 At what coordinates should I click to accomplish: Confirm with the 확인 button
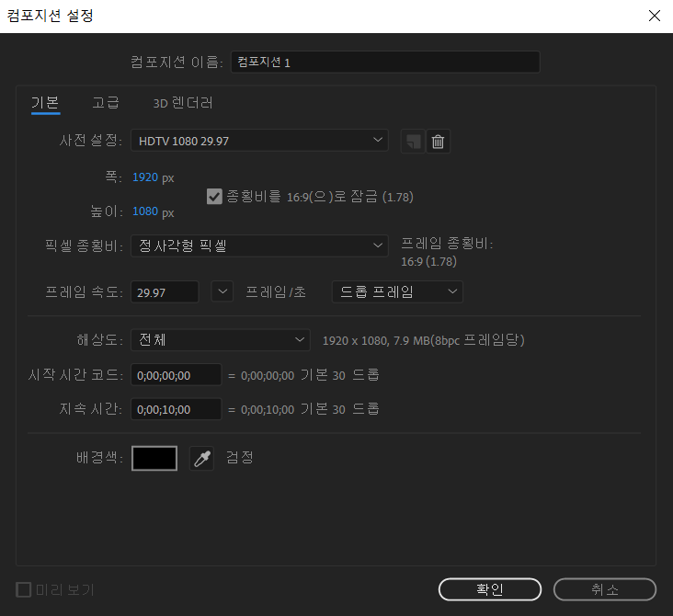[x=490, y=589]
